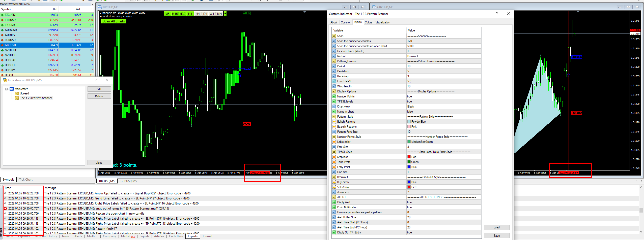Select the ETHUSD row in Market Watch
The image size is (644, 240).
pos(47,20)
